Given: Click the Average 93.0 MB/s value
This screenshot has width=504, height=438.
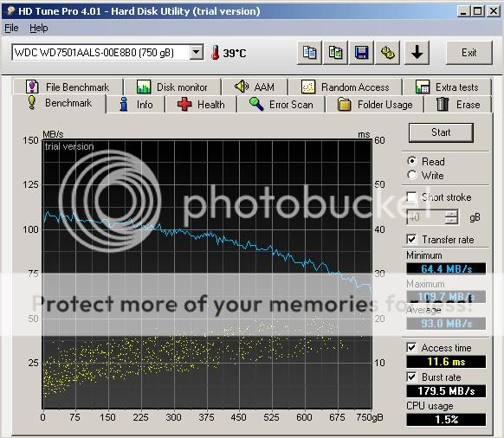Looking at the screenshot, I should pyautogui.click(x=446, y=323).
